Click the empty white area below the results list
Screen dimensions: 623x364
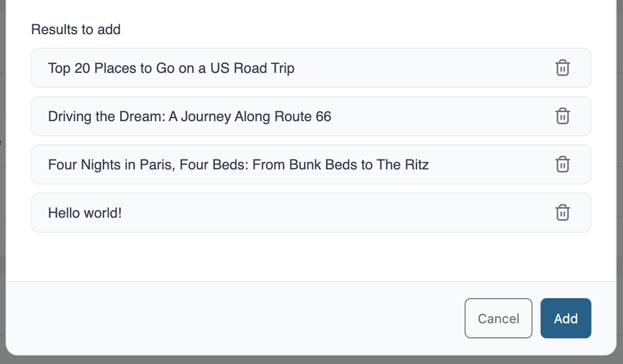pyautogui.click(x=311, y=256)
